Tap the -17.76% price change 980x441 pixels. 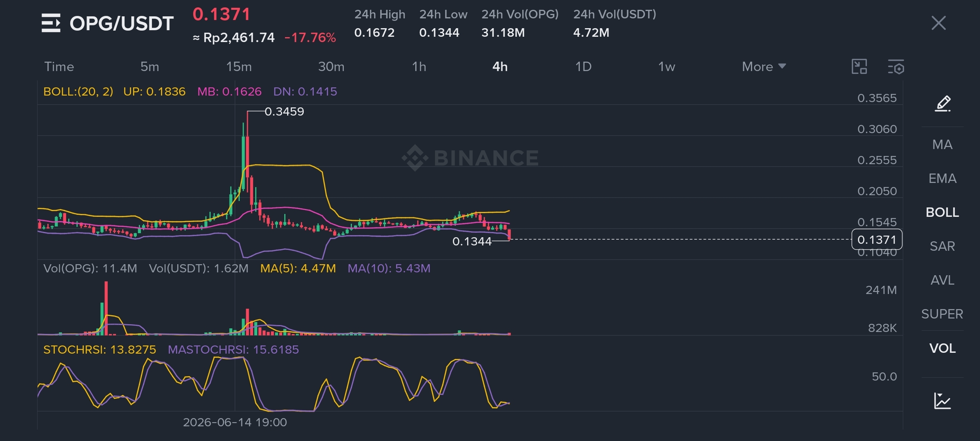click(310, 38)
